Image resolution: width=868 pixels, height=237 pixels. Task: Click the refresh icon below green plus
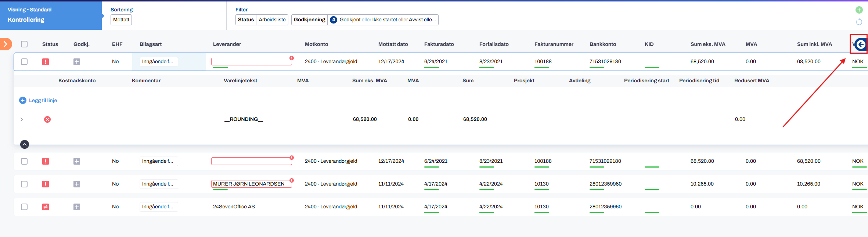859,22
